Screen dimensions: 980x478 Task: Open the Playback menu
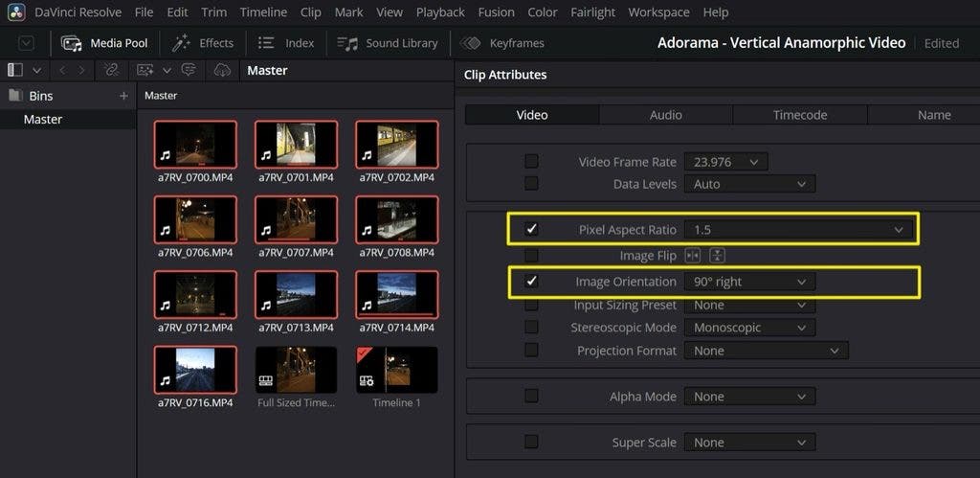pyautogui.click(x=440, y=11)
